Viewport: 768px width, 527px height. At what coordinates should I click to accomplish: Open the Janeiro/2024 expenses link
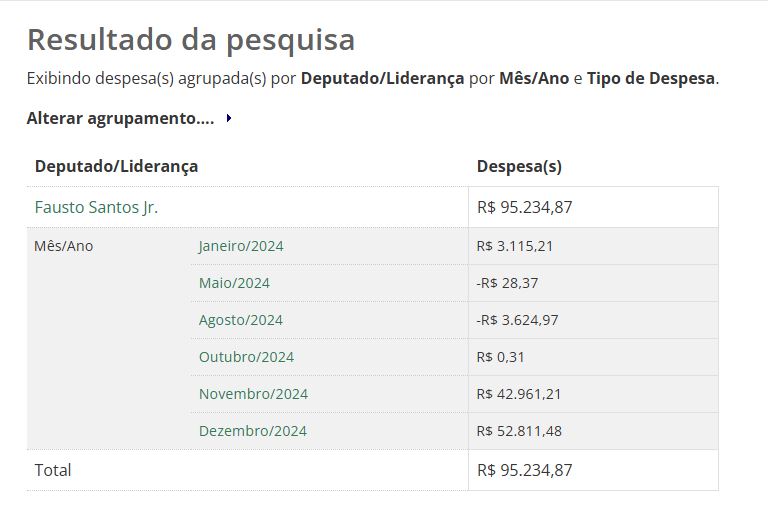click(x=240, y=246)
